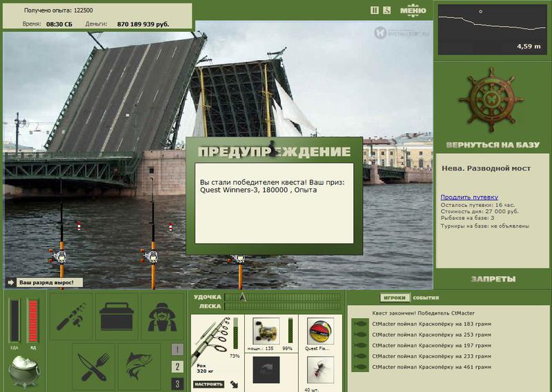Screen dimensions: 552x392
Task: Click 'Рыбаков на базе: 3' text
Action: [468, 218]
